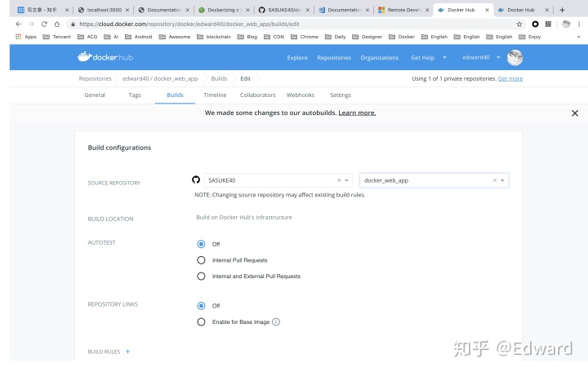Switch to the Builds tab

[x=175, y=95]
